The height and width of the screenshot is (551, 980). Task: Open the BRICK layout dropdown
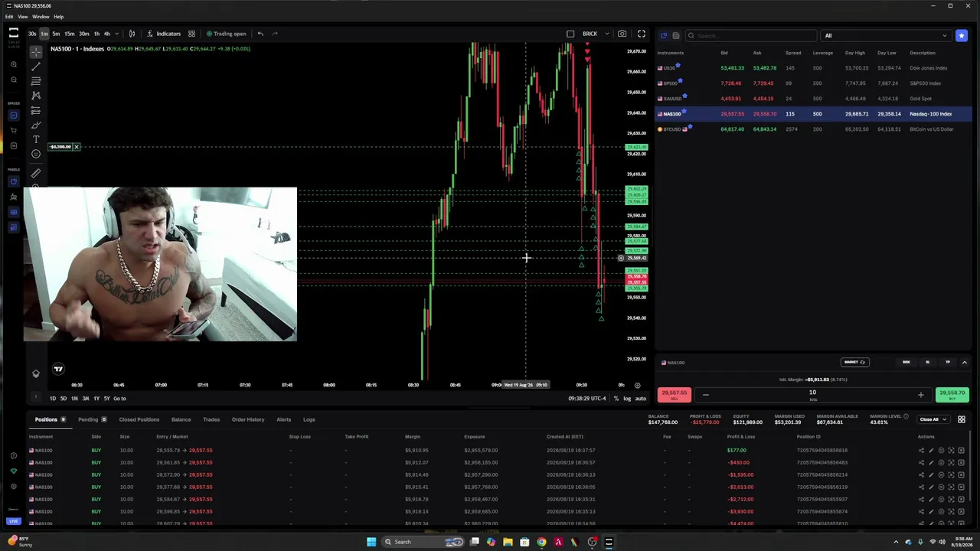point(606,34)
